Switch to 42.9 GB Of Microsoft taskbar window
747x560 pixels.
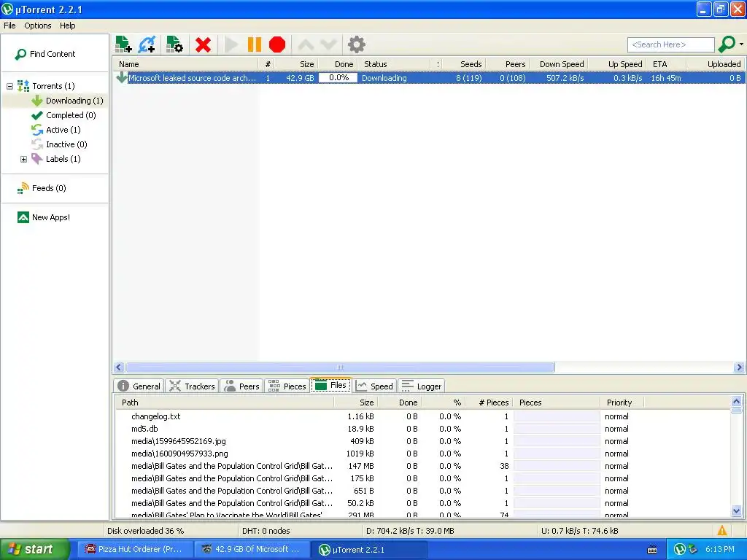pyautogui.click(x=252, y=550)
